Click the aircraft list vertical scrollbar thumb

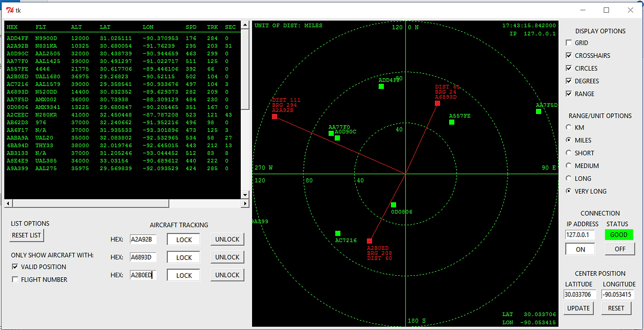point(245,69)
